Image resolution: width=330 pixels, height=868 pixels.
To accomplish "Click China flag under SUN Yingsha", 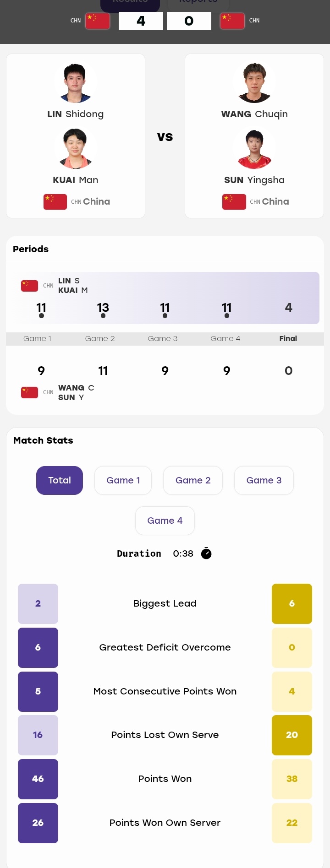I will [x=234, y=202].
